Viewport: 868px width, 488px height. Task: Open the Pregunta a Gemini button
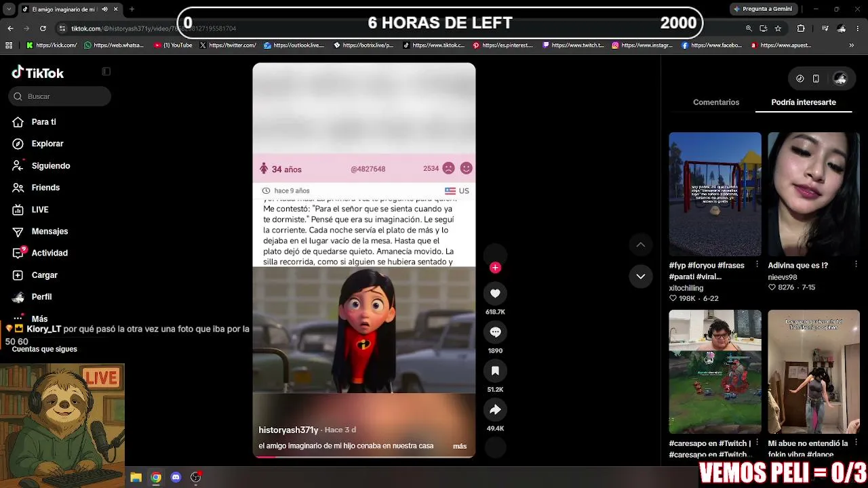point(763,9)
